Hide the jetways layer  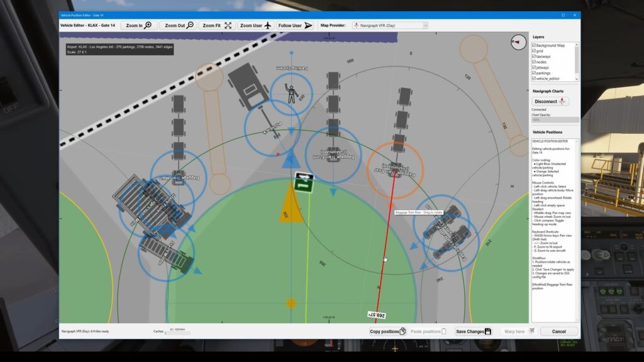pyautogui.click(x=534, y=67)
